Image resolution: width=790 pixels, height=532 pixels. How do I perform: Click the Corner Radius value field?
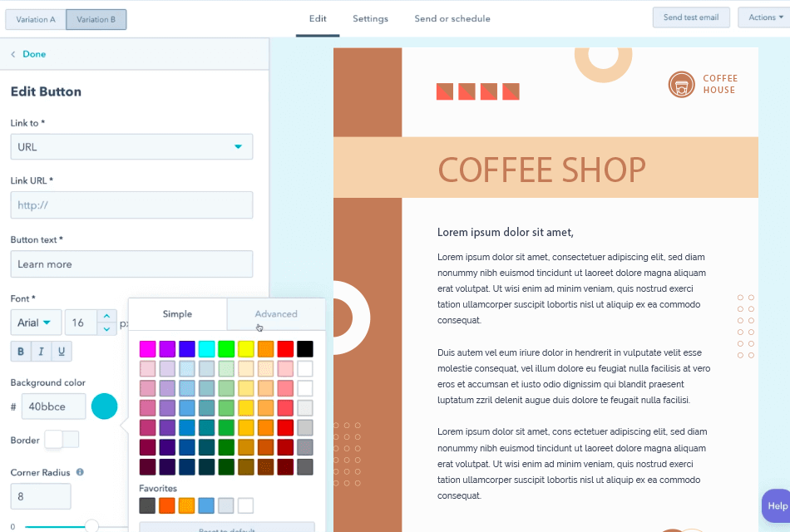[x=41, y=496]
